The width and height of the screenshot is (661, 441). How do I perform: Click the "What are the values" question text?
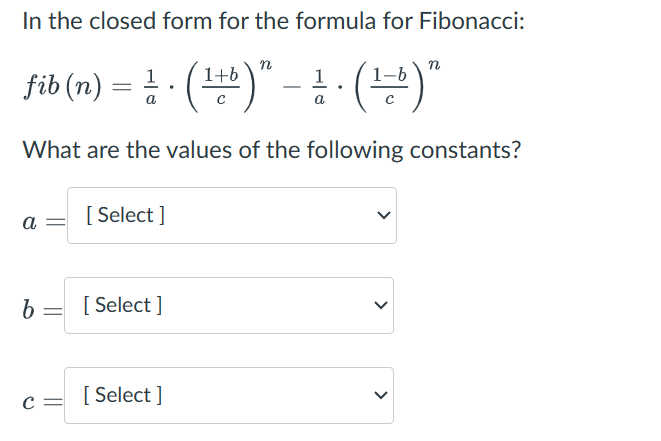(x=271, y=151)
